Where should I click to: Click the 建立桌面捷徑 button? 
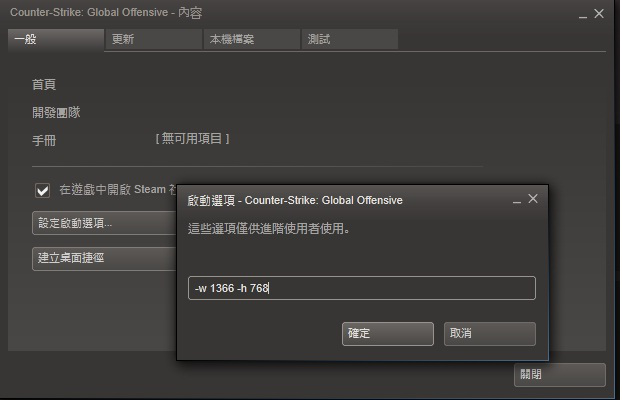(x=104, y=258)
